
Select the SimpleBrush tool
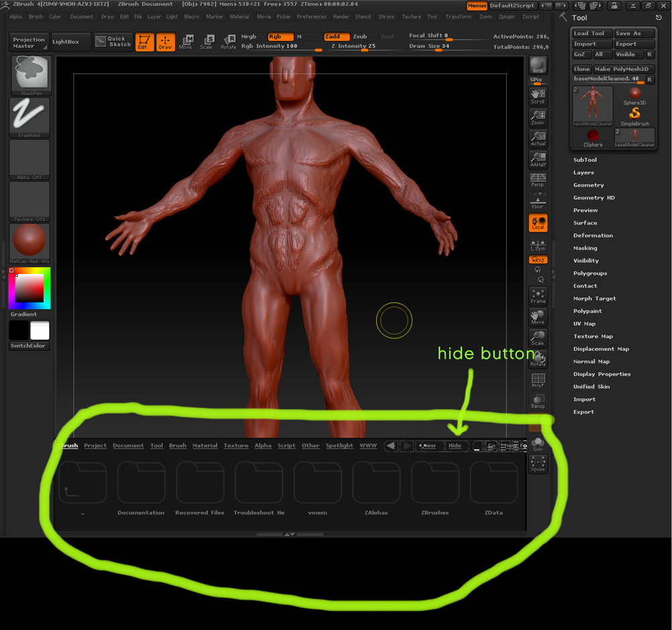634,117
